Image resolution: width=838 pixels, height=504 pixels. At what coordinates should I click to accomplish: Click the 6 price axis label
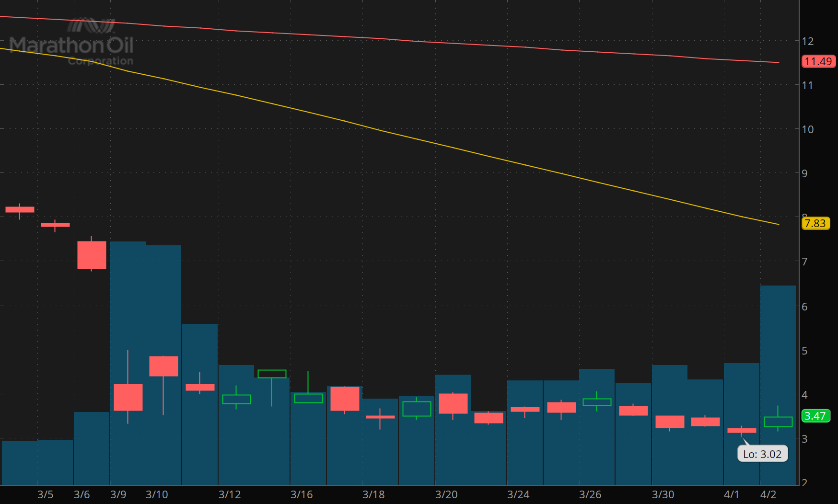tap(805, 307)
